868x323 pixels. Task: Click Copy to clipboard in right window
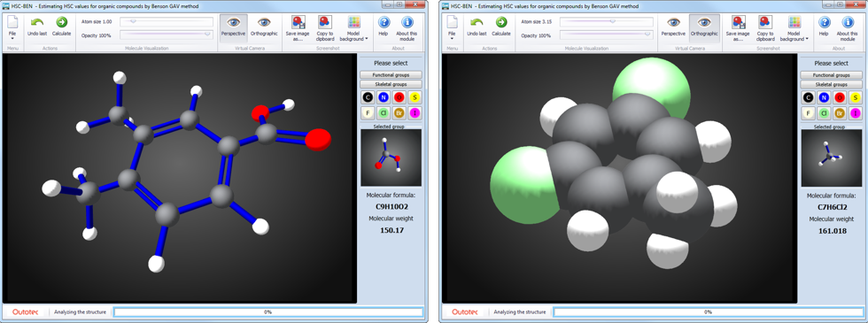pyautogui.click(x=765, y=28)
